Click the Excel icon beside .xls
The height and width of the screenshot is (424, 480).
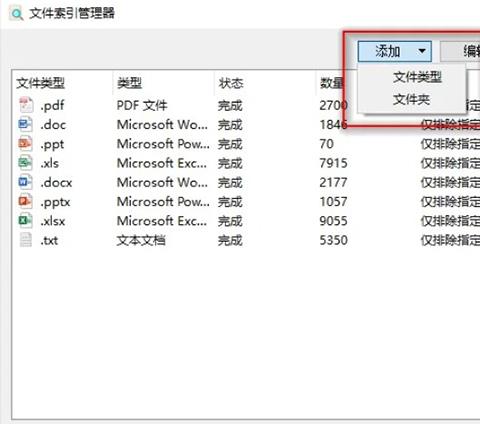click(x=25, y=163)
